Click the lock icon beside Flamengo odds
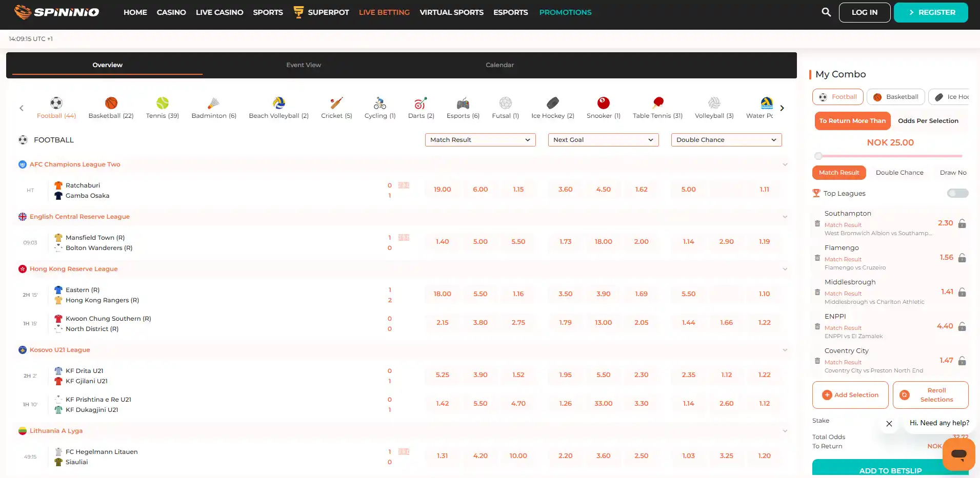This screenshot has height=478, width=980. [962, 258]
